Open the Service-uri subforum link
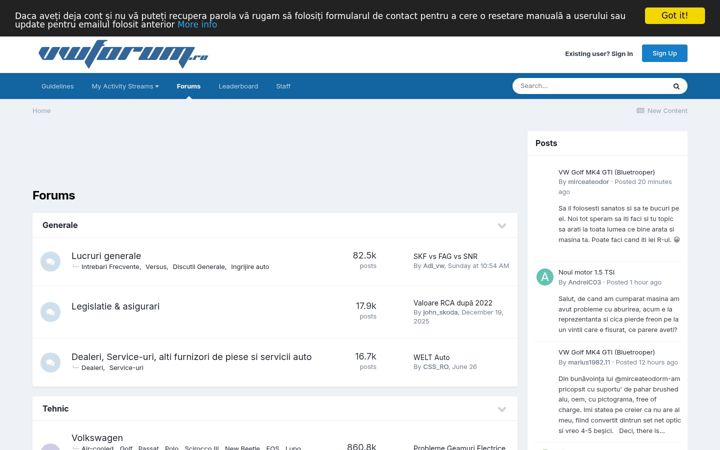Screen dimensions: 720x450 pyautogui.click(x=126, y=368)
